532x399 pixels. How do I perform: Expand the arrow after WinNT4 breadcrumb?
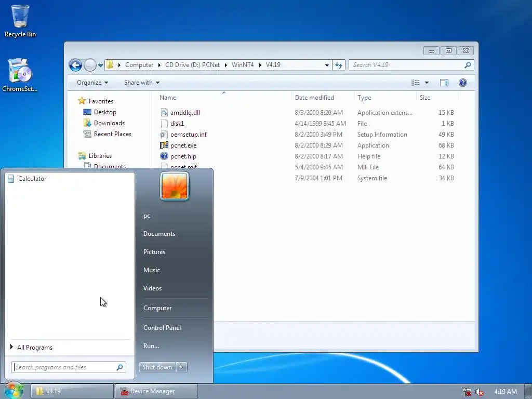(260, 65)
